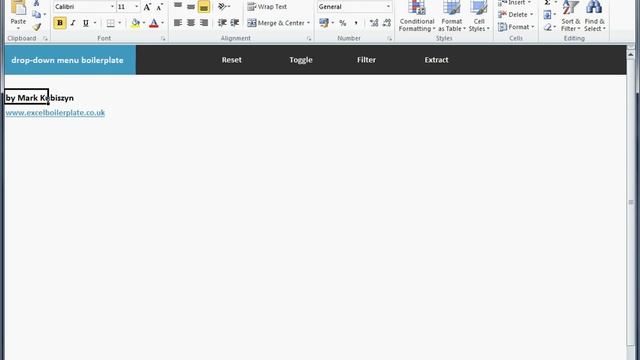This screenshot has height=360, width=640.
Task: Open the General number format dropdown
Action: [388, 7]
